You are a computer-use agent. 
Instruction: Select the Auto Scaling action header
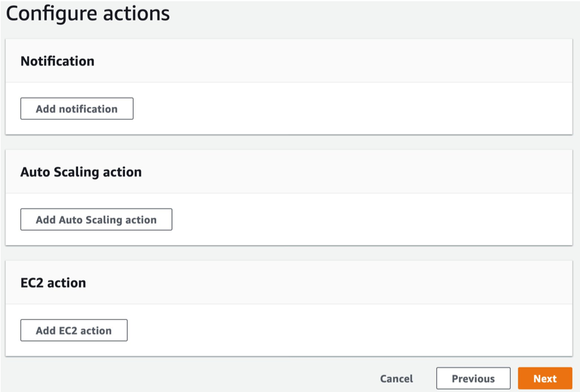pos(80,172)
